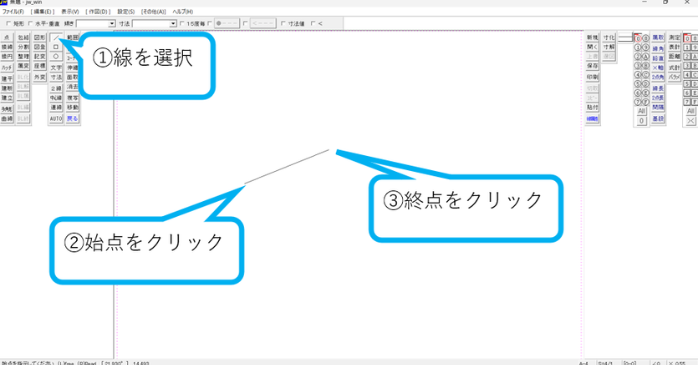
Task: Open line attribute sample button
Action: tap(625, 38)
